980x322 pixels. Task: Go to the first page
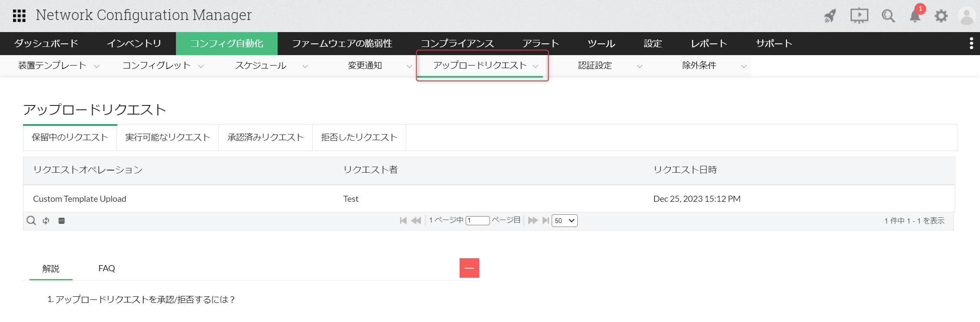click(x=403, y=220)
